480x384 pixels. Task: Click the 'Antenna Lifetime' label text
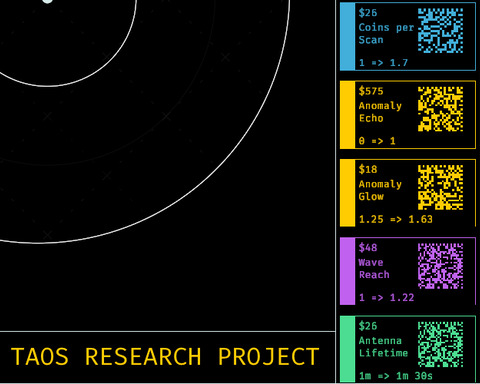(x=383, y=347)
